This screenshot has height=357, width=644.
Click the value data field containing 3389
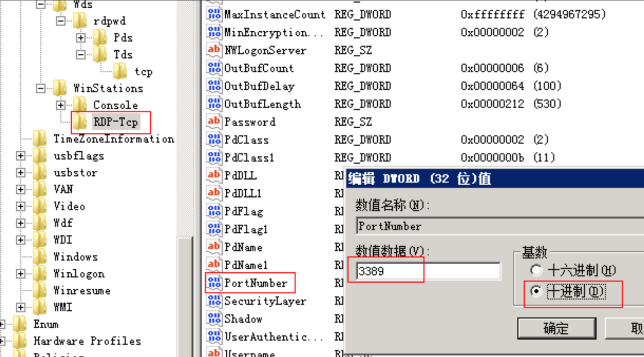coord(428,271)
